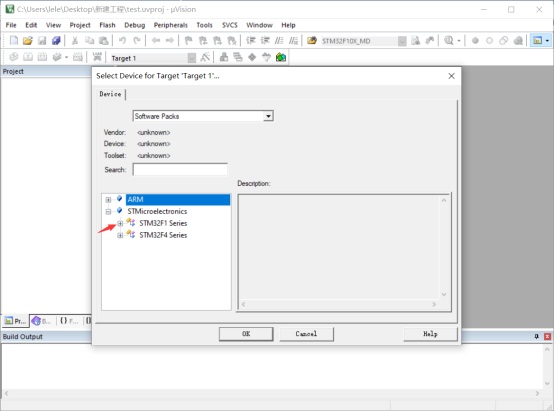Insert breakpoint via solid circle icon

(x=475, y=41)
